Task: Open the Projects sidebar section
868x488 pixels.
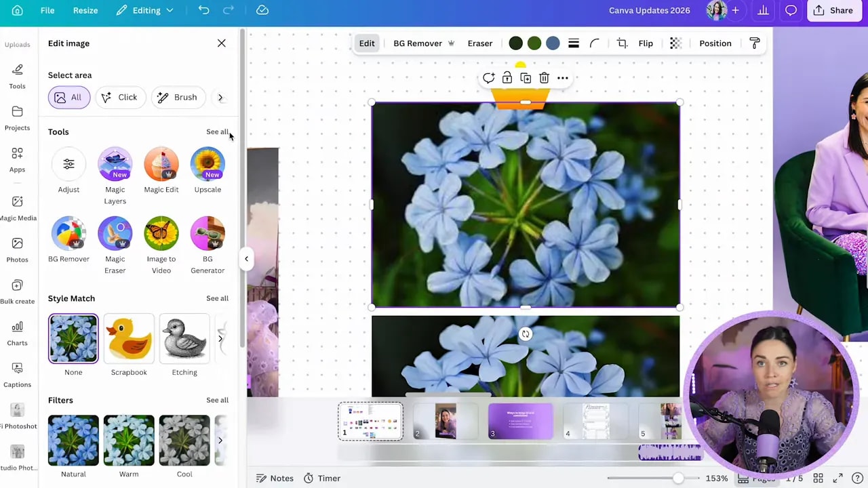Action: 18,118
